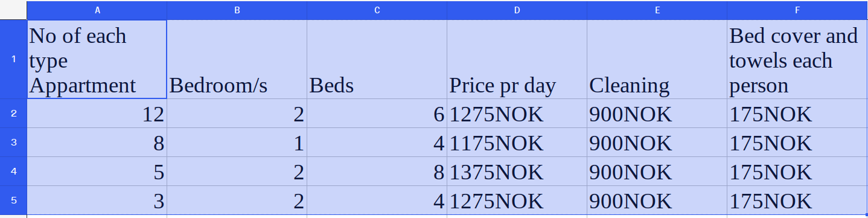868x218 pixels.
Task: Select row 1 header
Action: (13, 60)
